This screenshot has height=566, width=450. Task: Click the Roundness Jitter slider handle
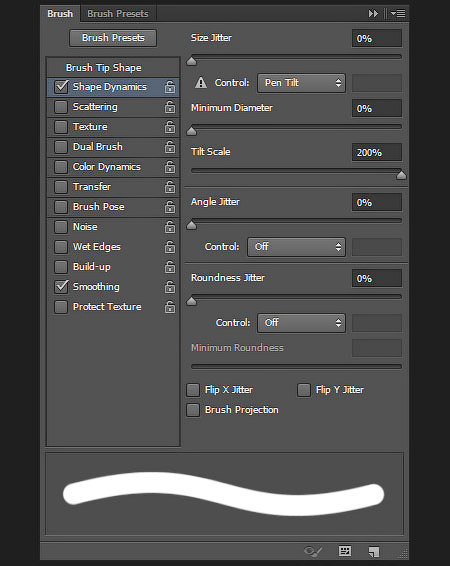tap(191, 301)
